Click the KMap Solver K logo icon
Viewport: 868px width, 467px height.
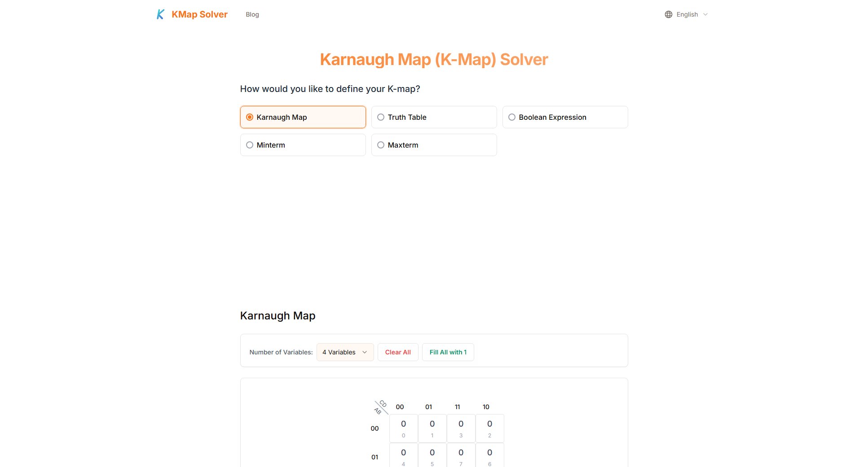coord(160,14)
